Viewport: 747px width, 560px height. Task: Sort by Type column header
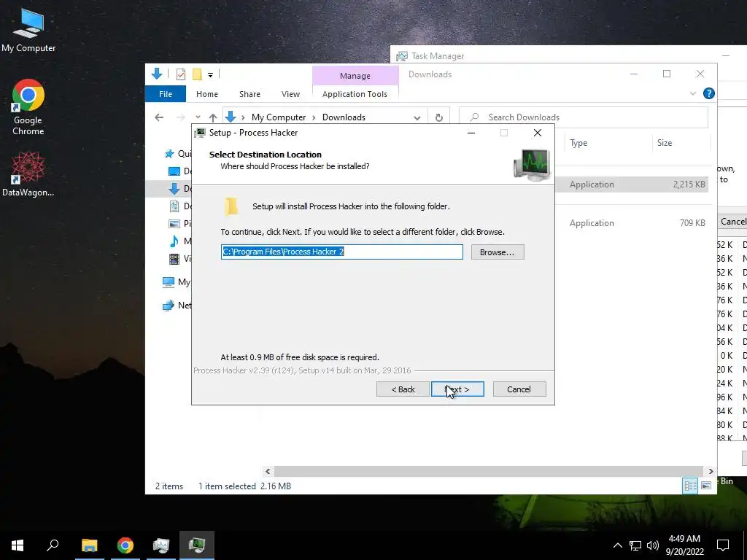pyautogui.click(x=607, y=143)
